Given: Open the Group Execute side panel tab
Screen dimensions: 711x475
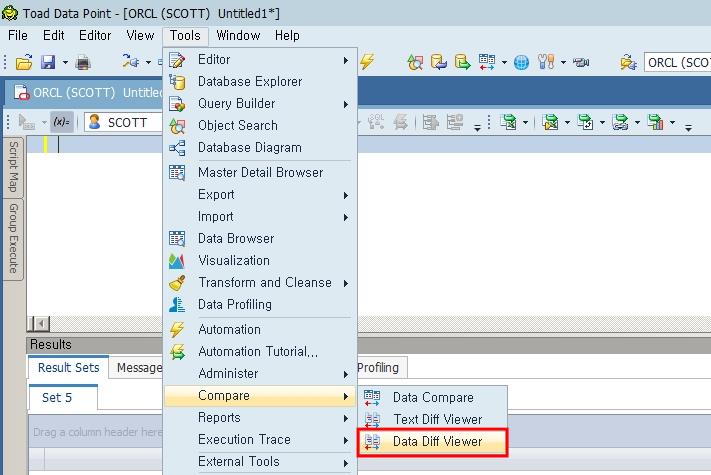Looking at the screenshot, I should tap(14, 238).
